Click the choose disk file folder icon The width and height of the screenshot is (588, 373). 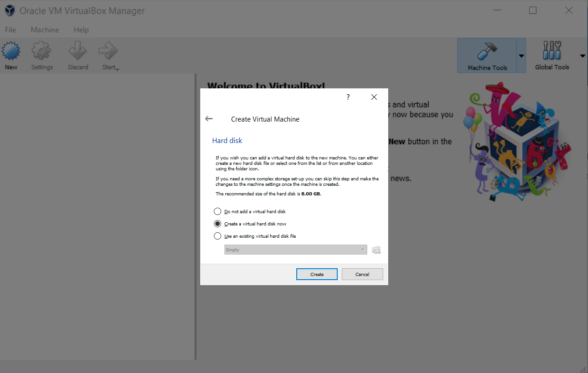tap(376, 250)
